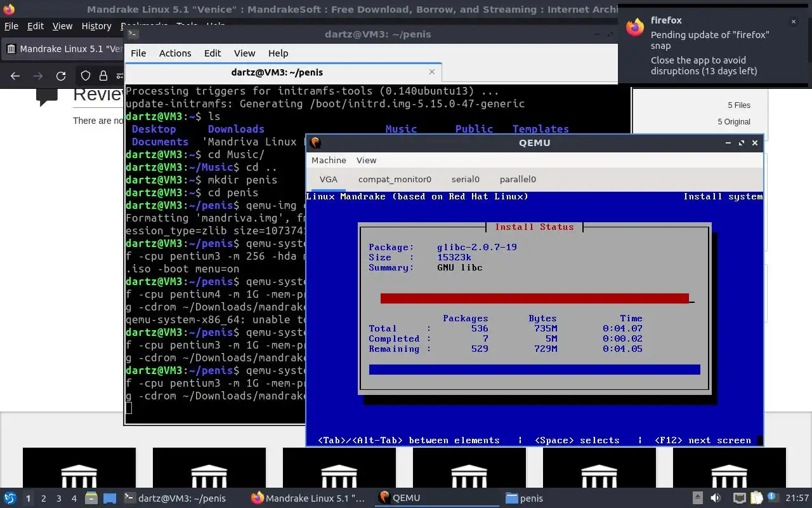This screenshot has height=508, width=812.
Task: Switch to workspace 1 in the pager
Action: point(28,498)
